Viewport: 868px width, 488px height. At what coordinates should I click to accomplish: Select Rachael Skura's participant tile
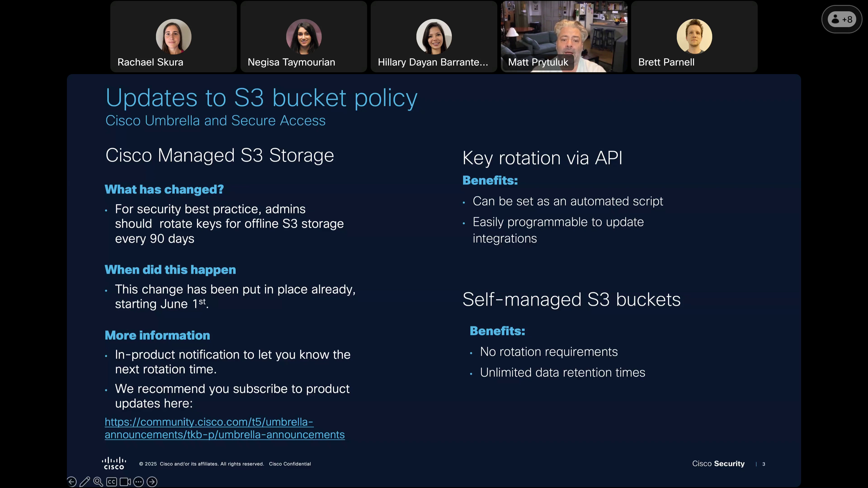174,36
